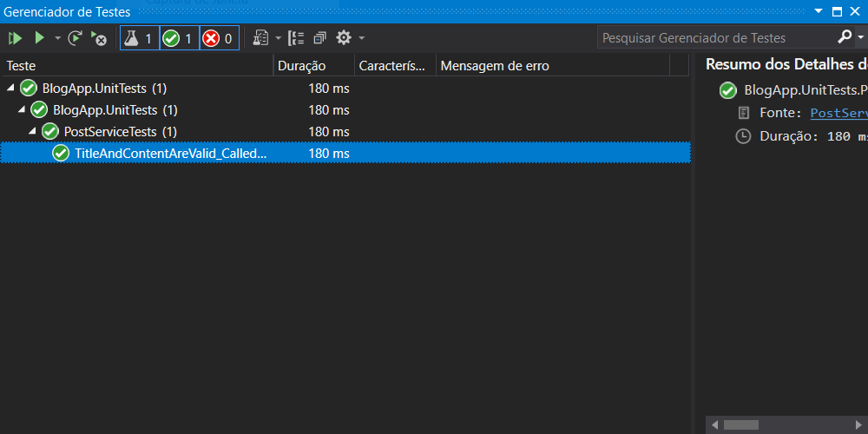Image resolution: width=868 pixels, height=434 pixels.
Task: Collapse the top-level BlogApp.UnitTests node
Action: (x=10, y=88)
